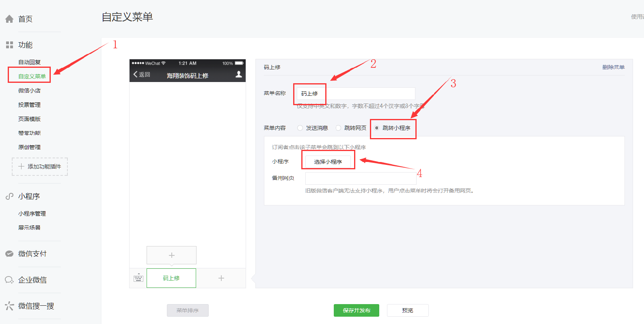
Task: Click the 自定义菜单 page heading
Action: pyautogui.click(x=127, y=17)
